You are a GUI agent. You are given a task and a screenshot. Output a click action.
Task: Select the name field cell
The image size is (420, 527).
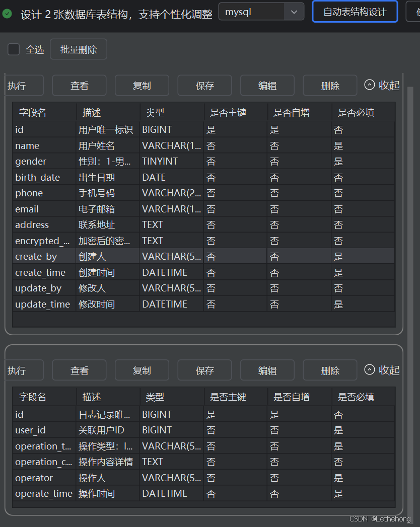point(44,145)
